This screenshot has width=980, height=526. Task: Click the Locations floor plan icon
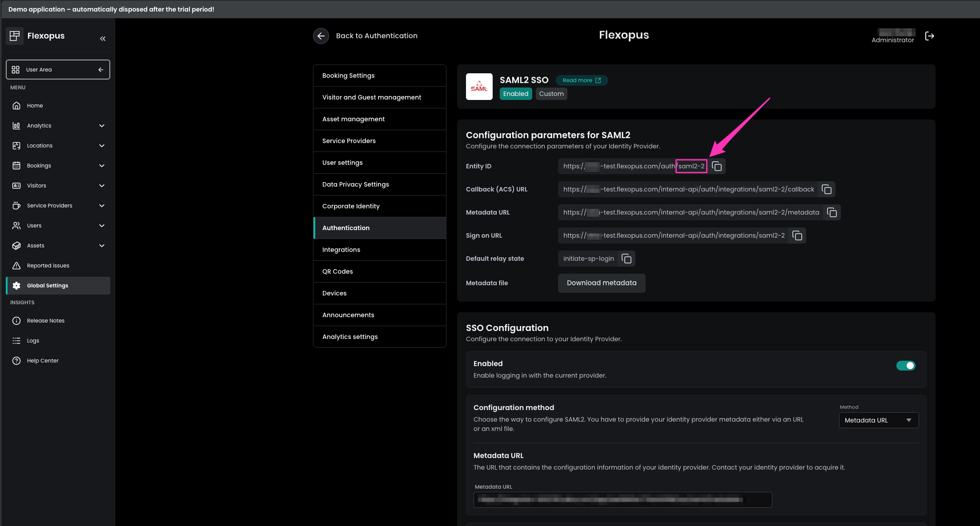pos(16,146)
